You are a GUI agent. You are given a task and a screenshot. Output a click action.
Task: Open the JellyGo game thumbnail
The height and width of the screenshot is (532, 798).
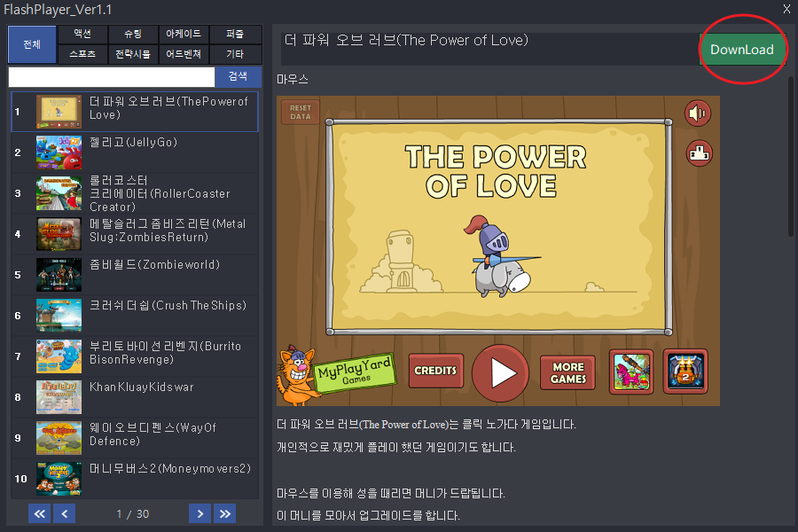click(x=59, y=153)
